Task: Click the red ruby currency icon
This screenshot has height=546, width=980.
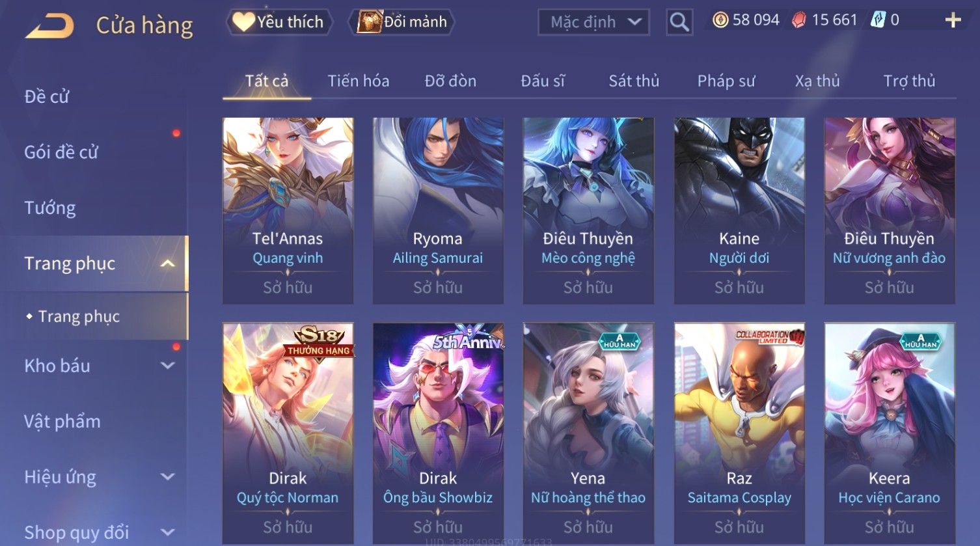Action: tap(799, 20)
